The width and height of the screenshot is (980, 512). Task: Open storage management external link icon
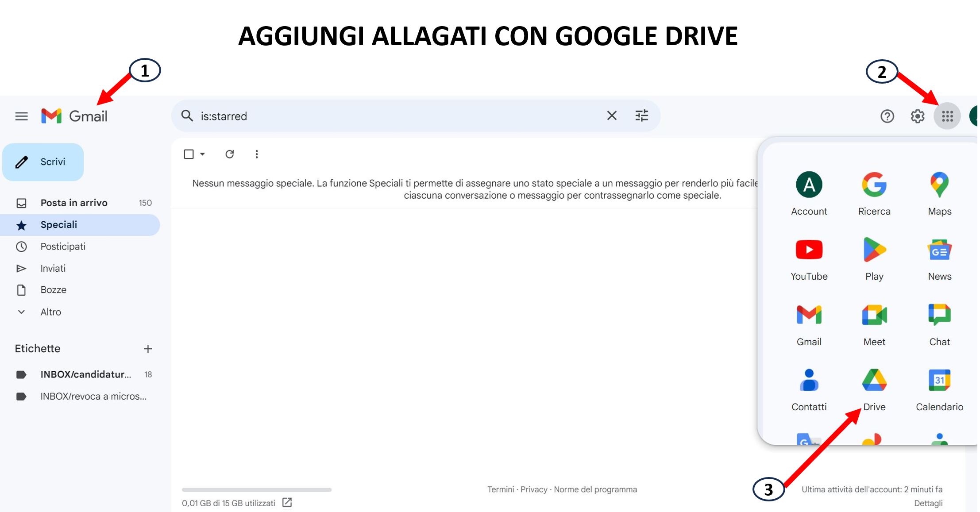[x=287, y=503]
